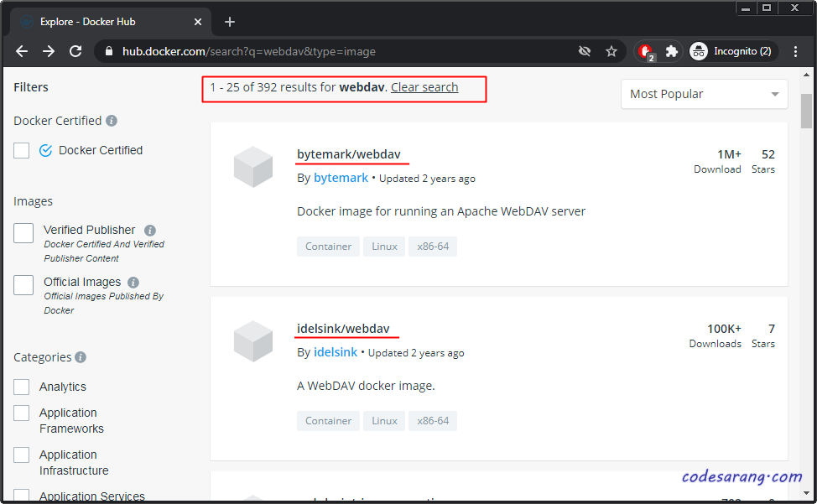Show Categories info icon

coord(81,357)
